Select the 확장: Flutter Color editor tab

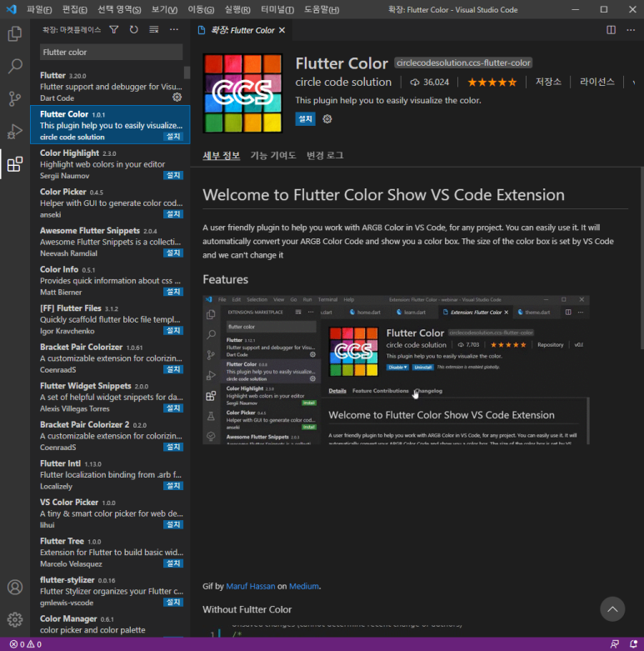(x=242, y=30)
